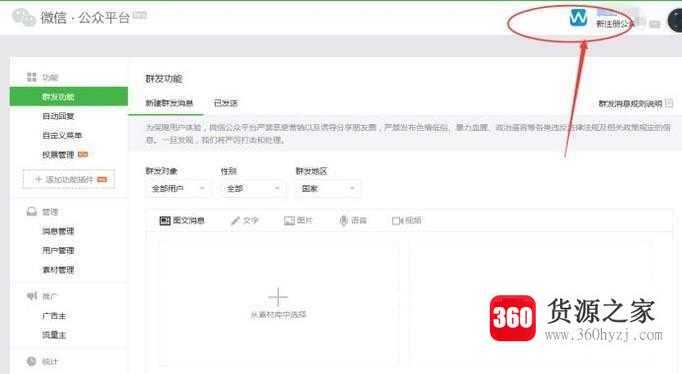Click the 管理 section inbox icon
The image size is (682, 374).
click(x=31, y=211)
